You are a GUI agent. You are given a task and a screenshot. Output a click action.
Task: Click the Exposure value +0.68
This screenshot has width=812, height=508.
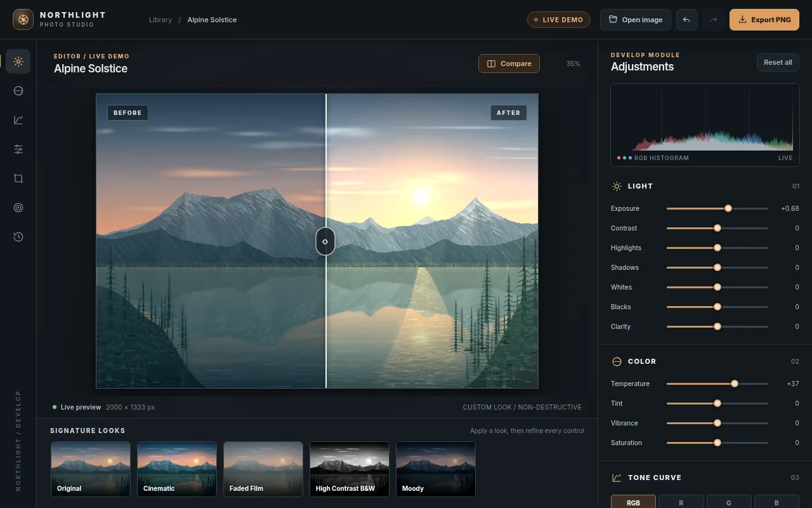[790, 208]
